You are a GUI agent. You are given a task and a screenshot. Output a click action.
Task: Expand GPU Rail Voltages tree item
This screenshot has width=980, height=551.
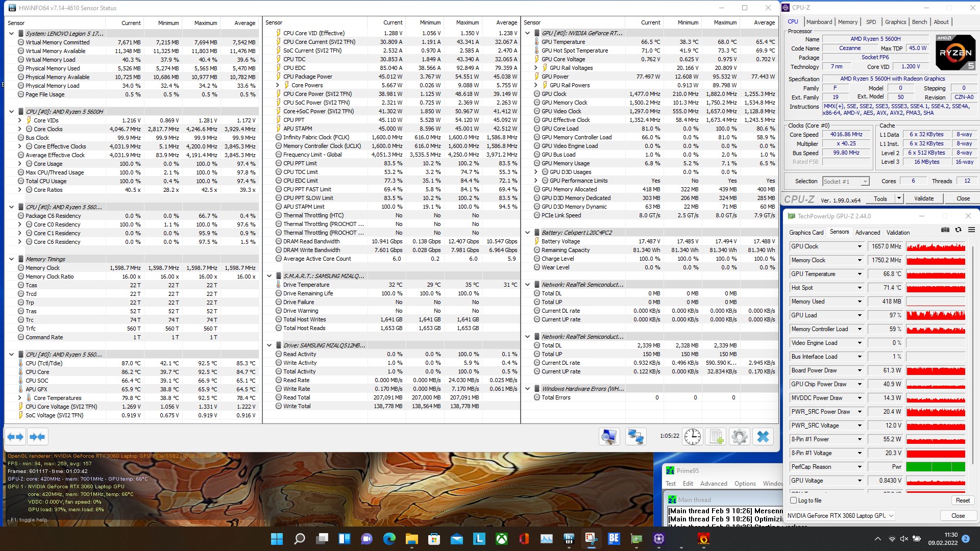(536, 68)
